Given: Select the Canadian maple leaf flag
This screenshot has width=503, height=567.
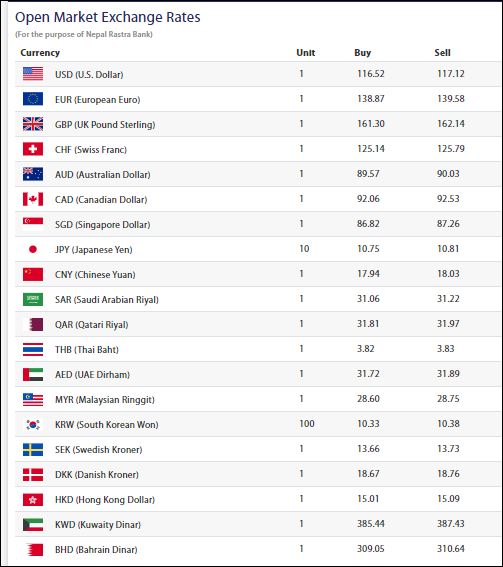Looking at the screenshot, I should point(33,199).
